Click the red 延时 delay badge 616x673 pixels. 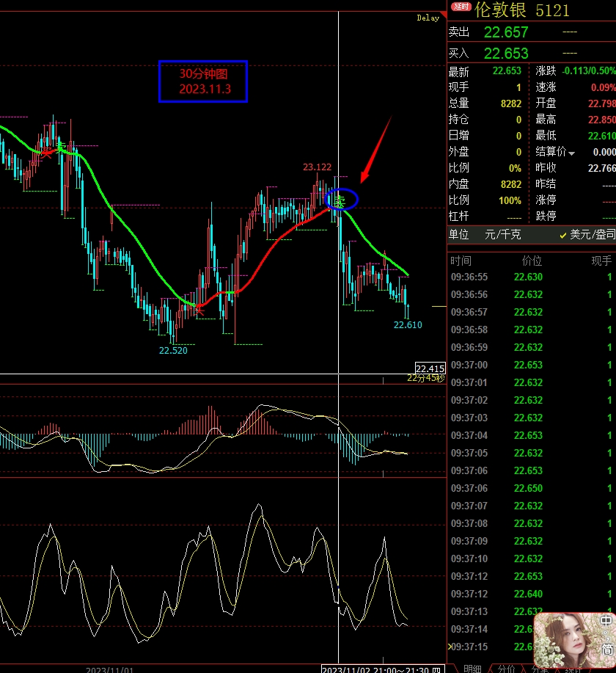click(x=461, y=8)
